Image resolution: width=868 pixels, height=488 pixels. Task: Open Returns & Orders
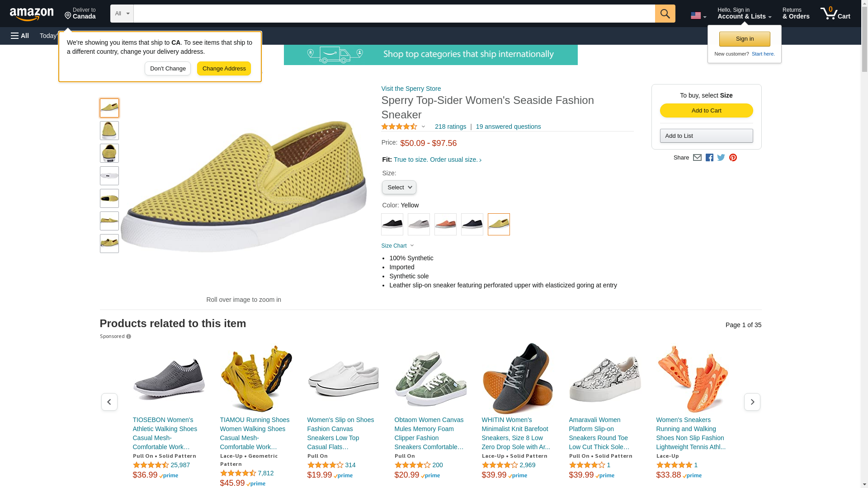(796, 14)
